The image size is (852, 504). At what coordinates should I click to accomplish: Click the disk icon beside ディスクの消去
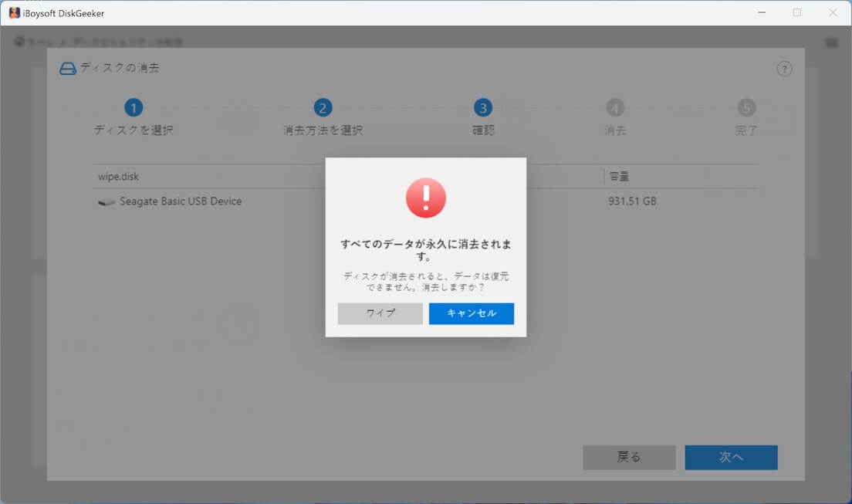[68, 69]
